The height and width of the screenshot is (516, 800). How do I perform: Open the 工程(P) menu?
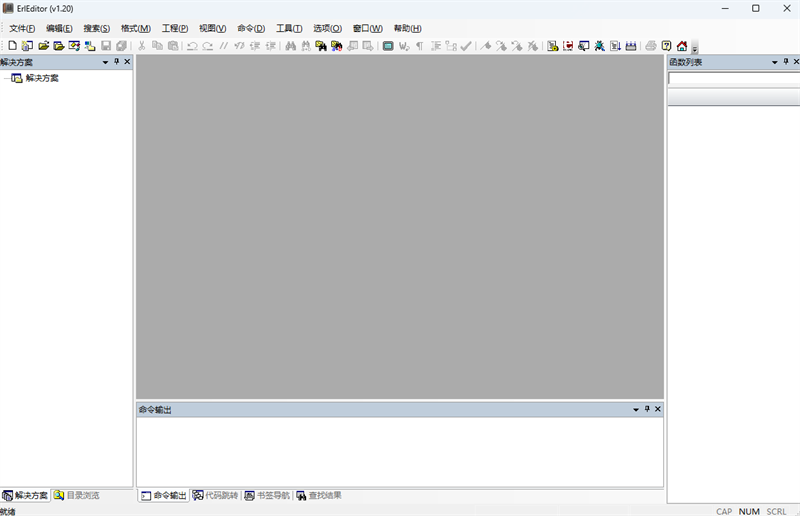tap(175, 29)
